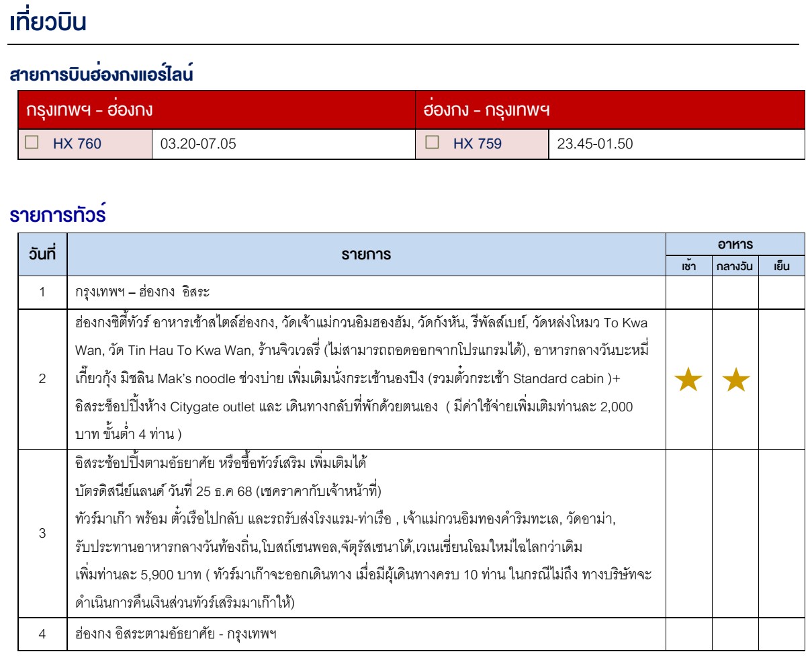
Task: Open the HX 759 flight link
Action: click(x=477, y=144)
